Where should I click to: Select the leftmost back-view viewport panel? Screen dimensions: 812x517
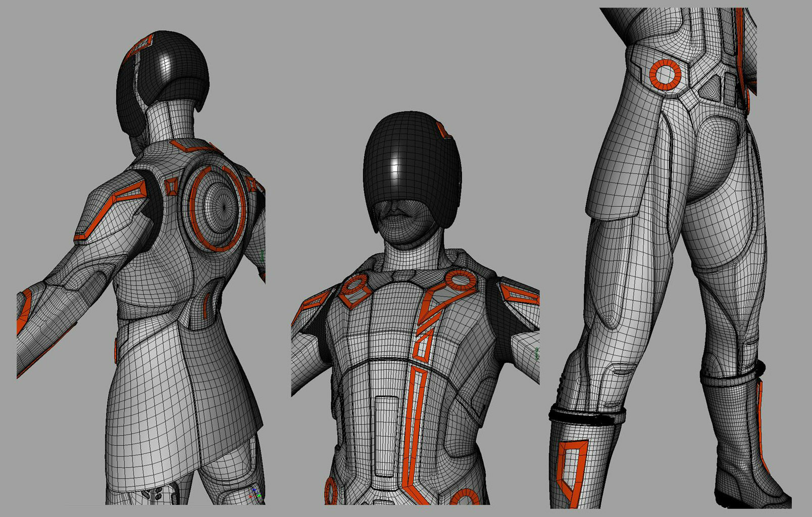136,253
